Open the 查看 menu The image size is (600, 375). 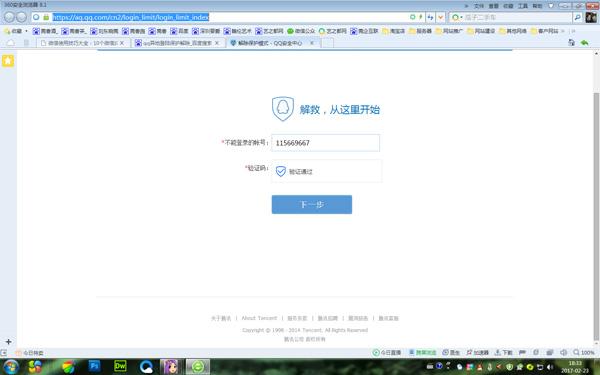(x=494, y=6)
